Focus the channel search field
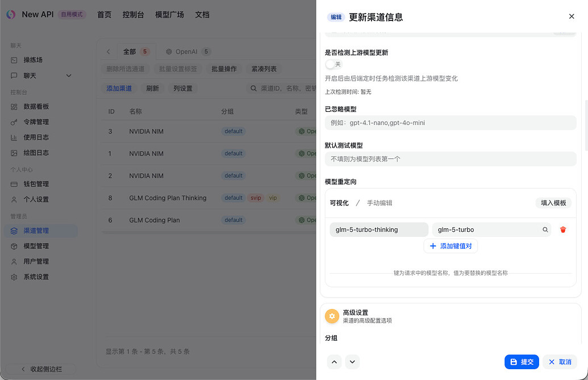 [281, 89]
